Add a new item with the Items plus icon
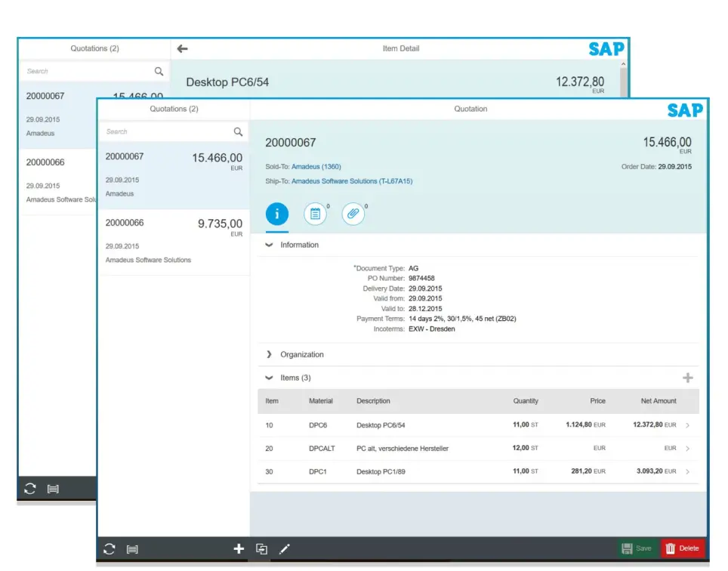Screen dimensions: 728x571 tap(688, 378)
